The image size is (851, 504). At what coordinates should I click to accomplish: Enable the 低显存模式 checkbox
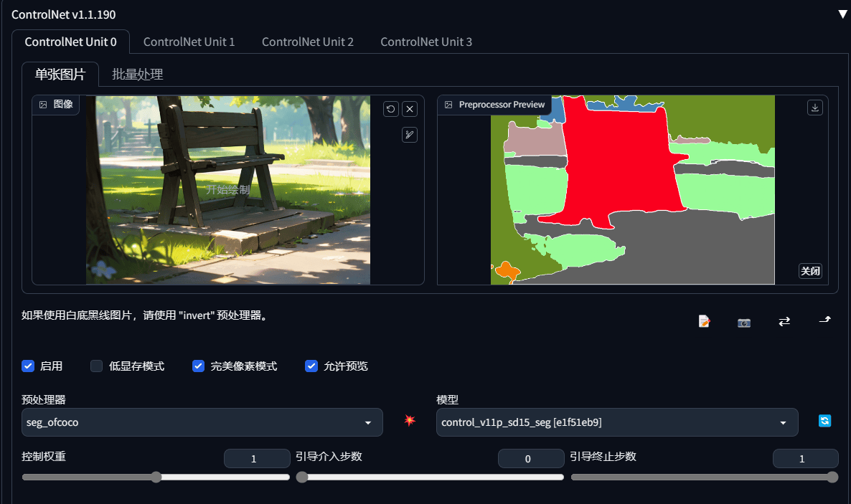click(x=97, y=366)
